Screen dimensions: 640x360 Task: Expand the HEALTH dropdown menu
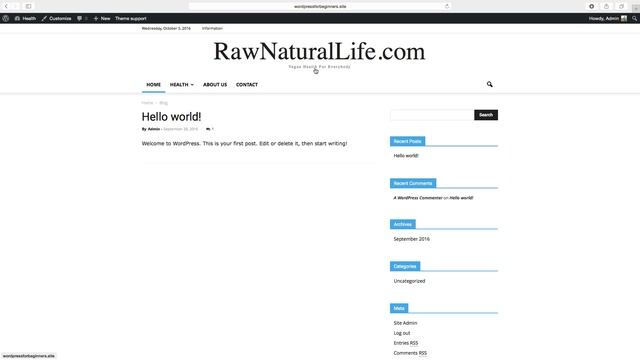pos(182,84)
